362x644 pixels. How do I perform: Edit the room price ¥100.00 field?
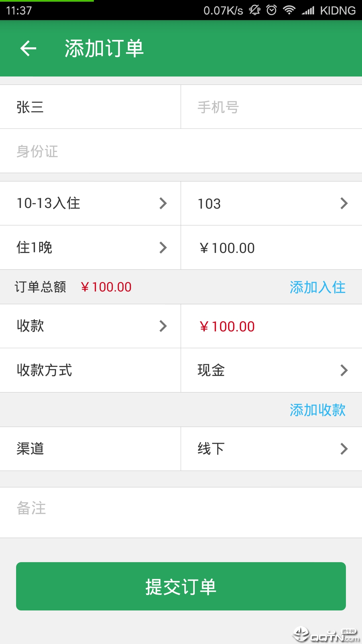271,248
